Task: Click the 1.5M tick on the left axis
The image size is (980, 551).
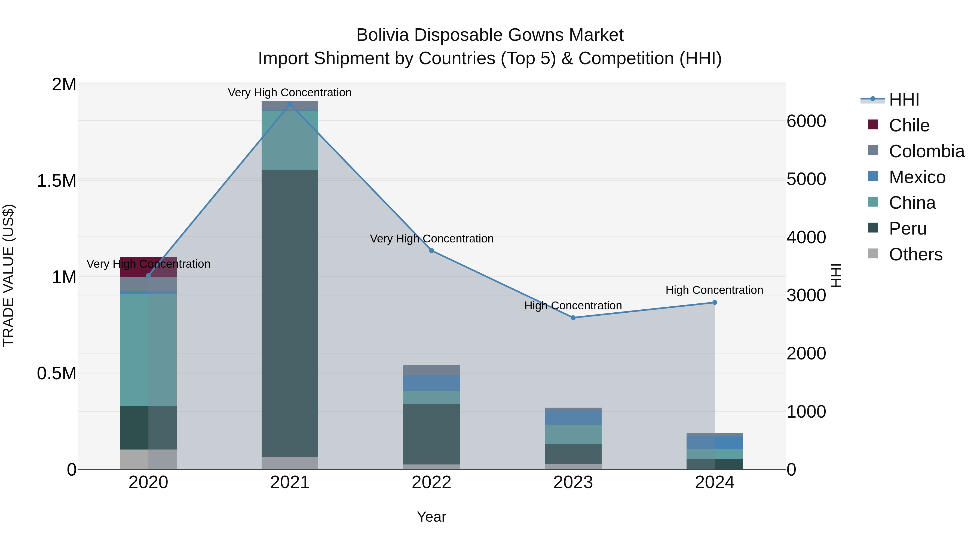Action: point(57,181)
